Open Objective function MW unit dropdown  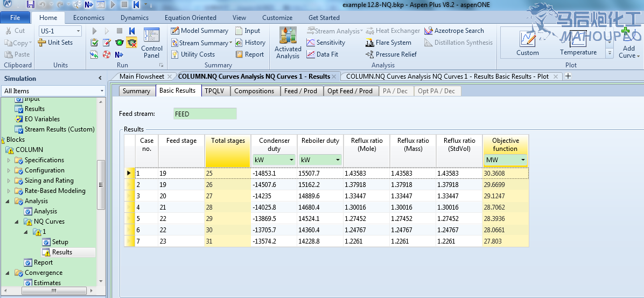(x=523, y=160)
